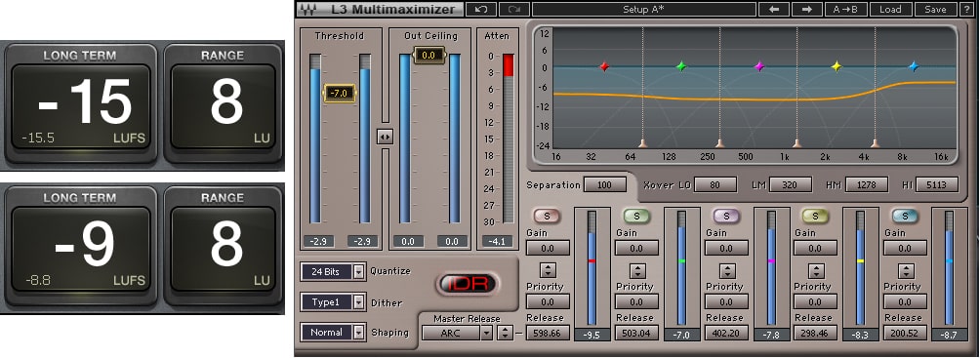Click the purple band gain/priority stepper

[726, 270]
